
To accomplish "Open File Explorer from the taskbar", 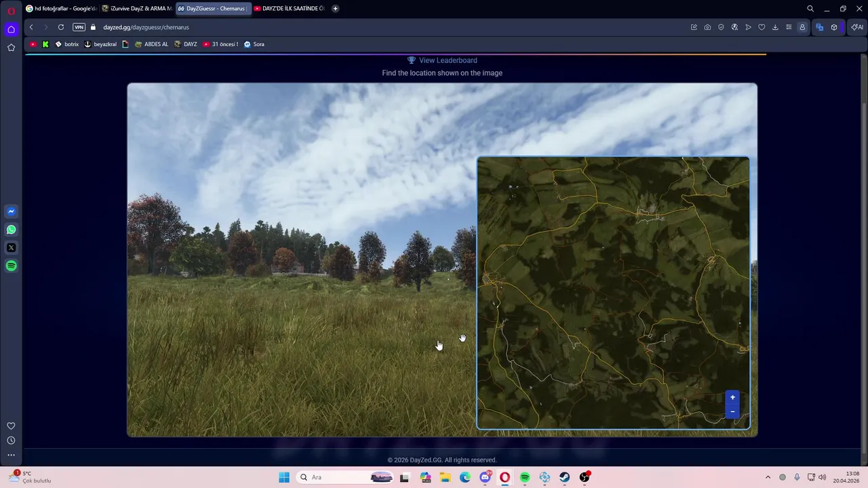I will (x=446, y=477).
